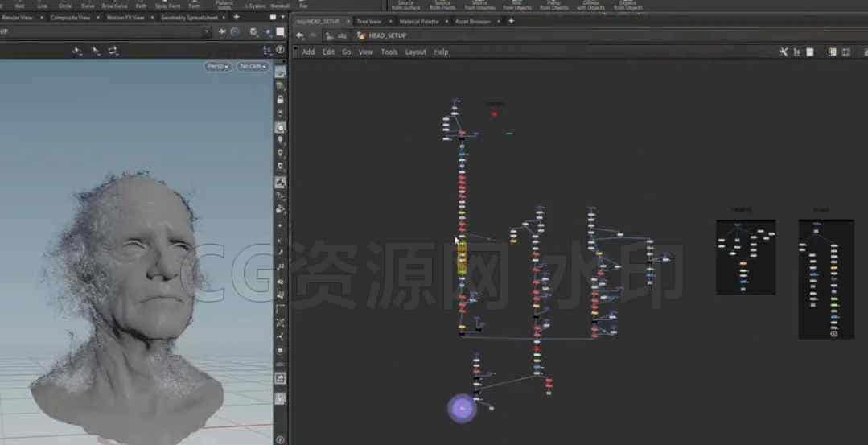Screen dimensions: 868x445
Task: Switch to the Composite View tab
Action: 70,17
